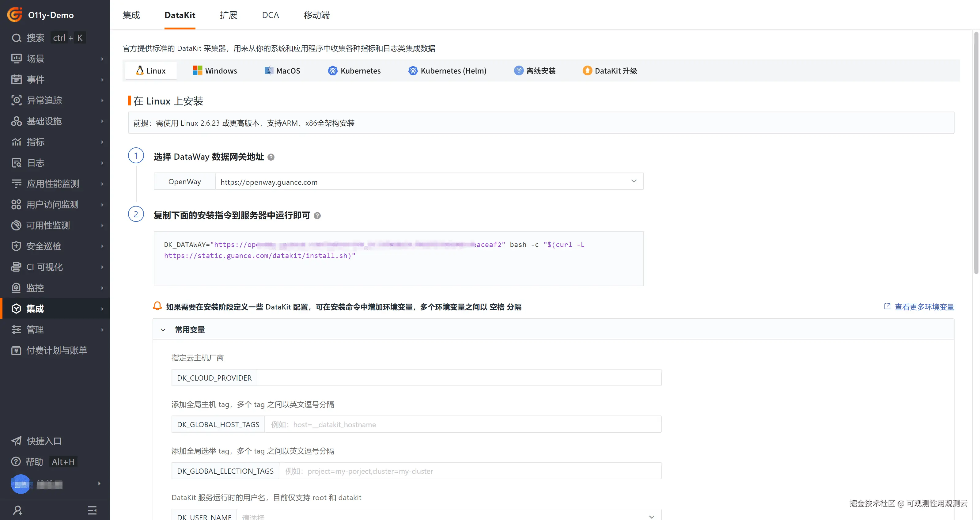This screenshot has height=520, width=980.
Task: Click the 帮助 question mark icon
Action: coord(16,462)
